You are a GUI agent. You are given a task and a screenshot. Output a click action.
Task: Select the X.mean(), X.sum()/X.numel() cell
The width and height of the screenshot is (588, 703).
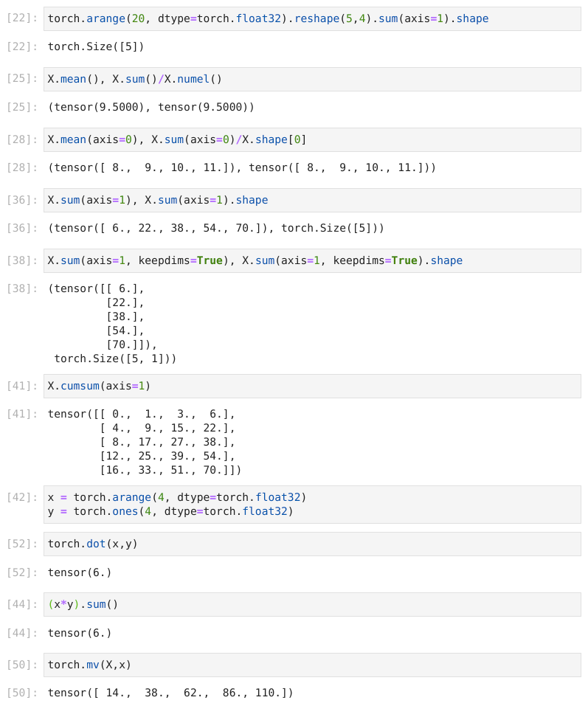click(x=312, y=80)
